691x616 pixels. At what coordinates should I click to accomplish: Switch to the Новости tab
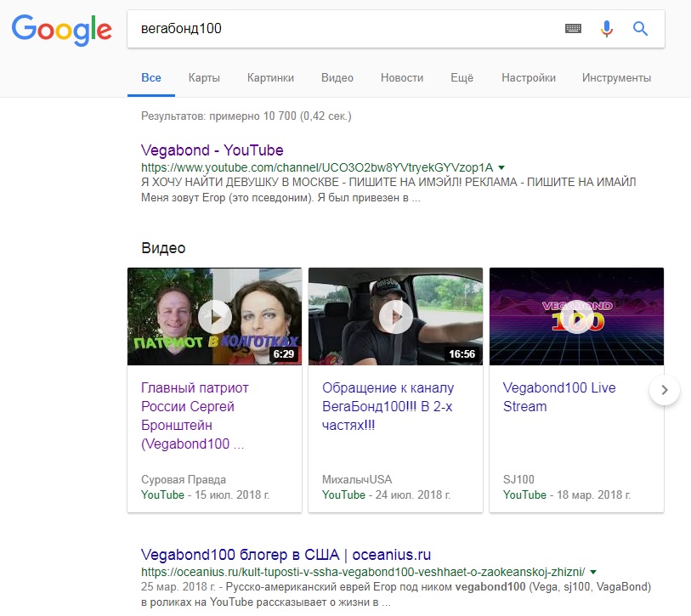point(402,78)
